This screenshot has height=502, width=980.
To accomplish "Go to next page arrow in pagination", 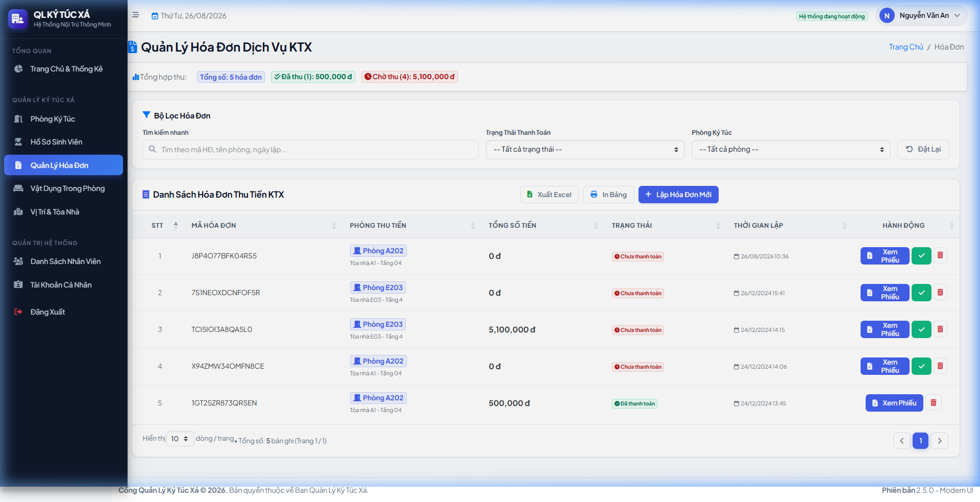I will point(940,441).
